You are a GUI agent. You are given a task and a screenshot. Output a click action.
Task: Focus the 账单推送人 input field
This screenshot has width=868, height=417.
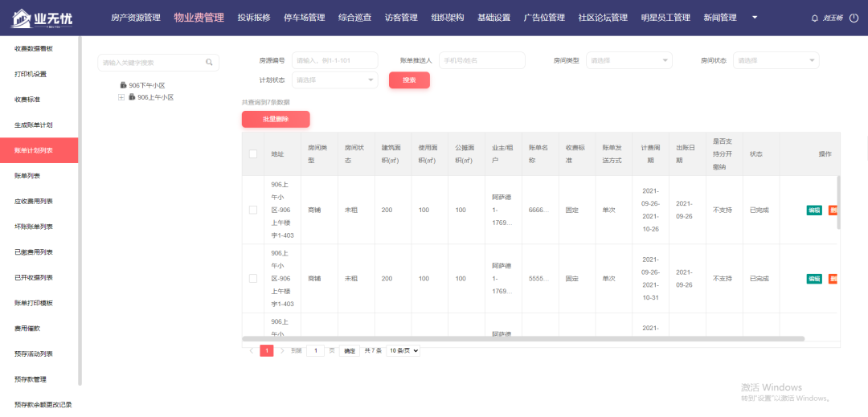pos(481,60)
